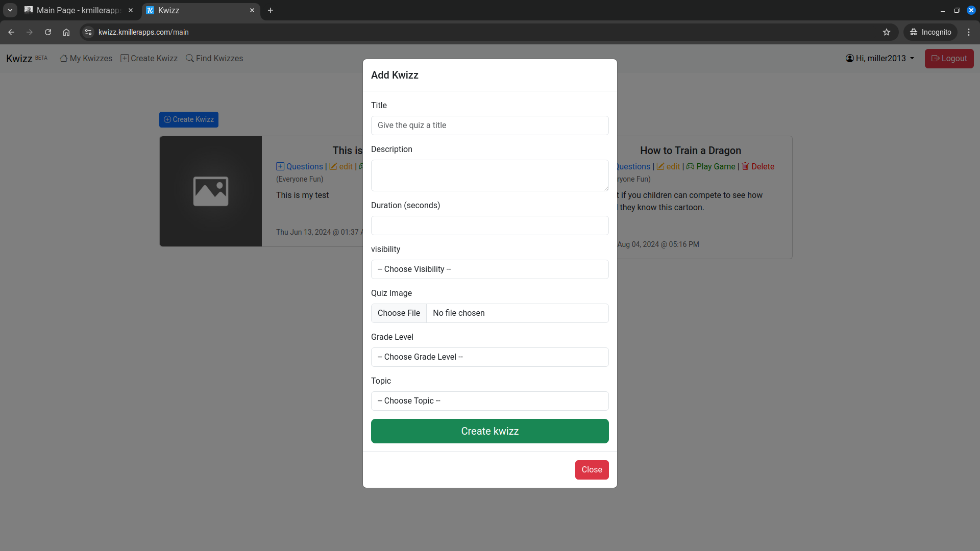Click Play Game on How to Train a Dragon
980x551 pixels.
[710, 167]
